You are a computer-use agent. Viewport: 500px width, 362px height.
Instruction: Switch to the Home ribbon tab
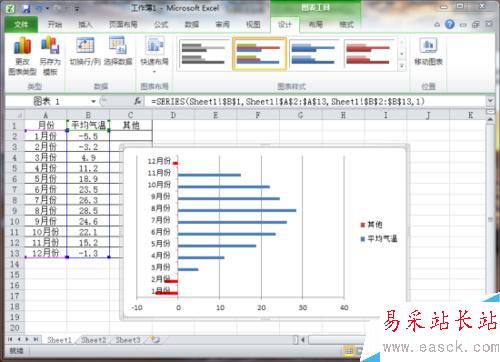[x=55, y=24]
